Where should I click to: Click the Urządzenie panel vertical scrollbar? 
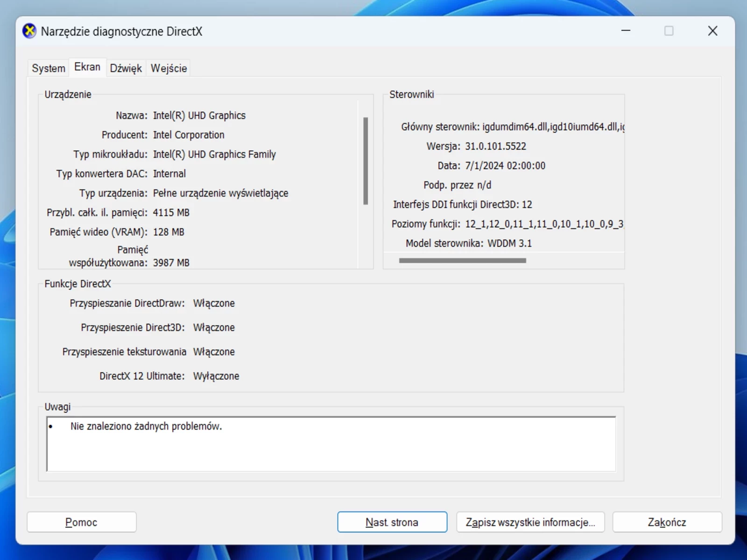tap(366, 161)
